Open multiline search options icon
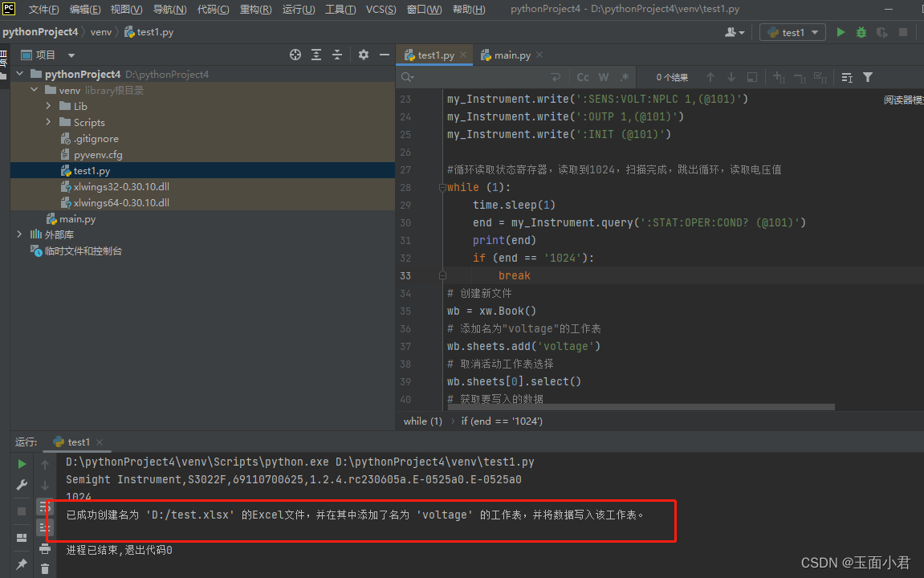924x578 pixels. 847,77
